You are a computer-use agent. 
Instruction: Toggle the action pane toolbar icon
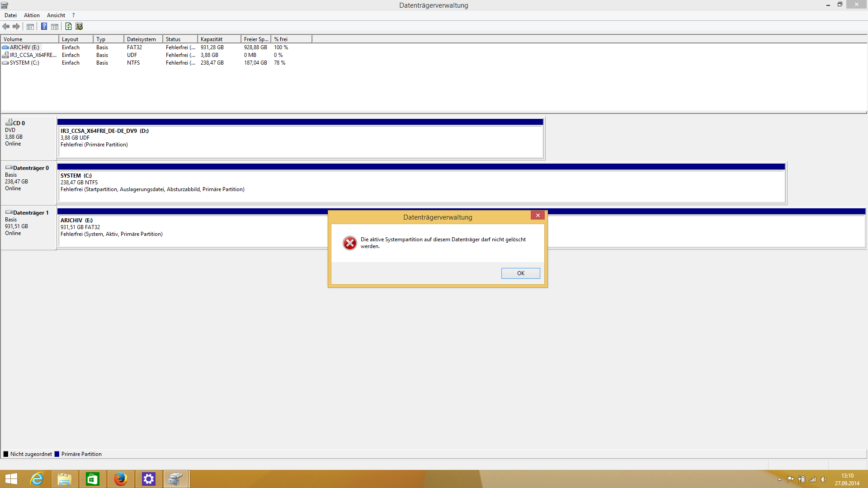click(x=55, y=26)
